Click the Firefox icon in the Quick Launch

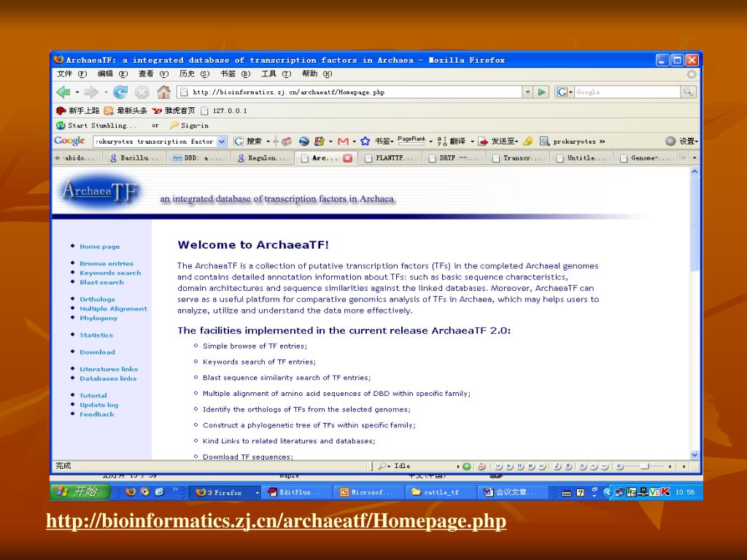(x=130, y=492)
